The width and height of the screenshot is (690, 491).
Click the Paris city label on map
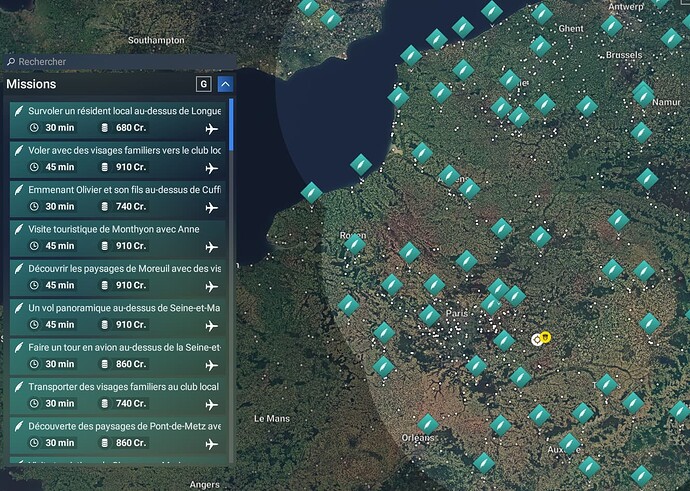[x=457, y=314]
